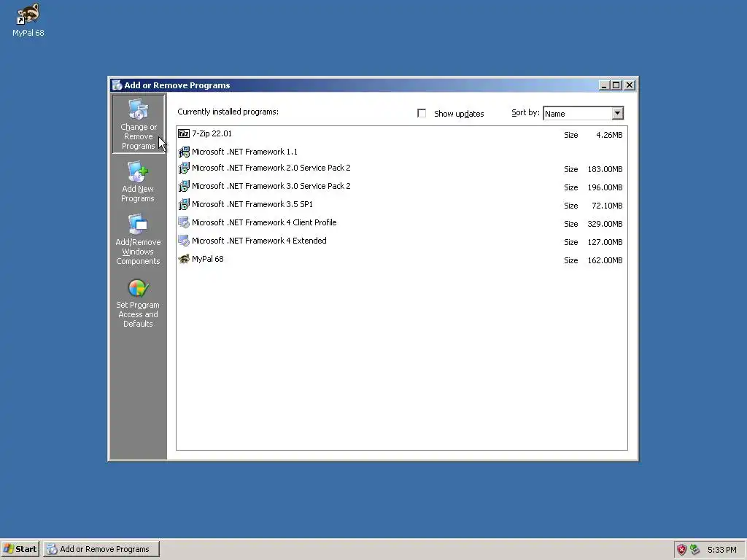This screenshot has height=560, width=747.
Task: Close the Add or Remove Programs window
Action: pyautogui.click(x=630, y=85)
